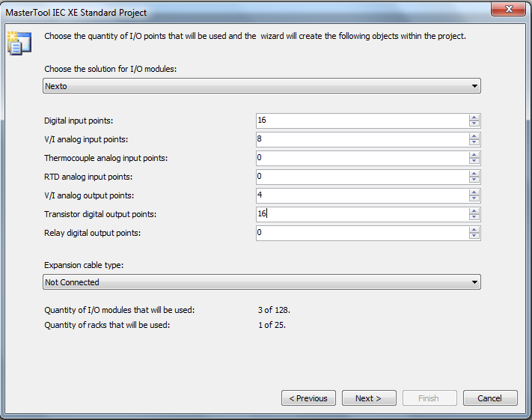This screenshot has width=532, height=420.
Task: Click the Relay digital output points field
Action: pos(362,234)
